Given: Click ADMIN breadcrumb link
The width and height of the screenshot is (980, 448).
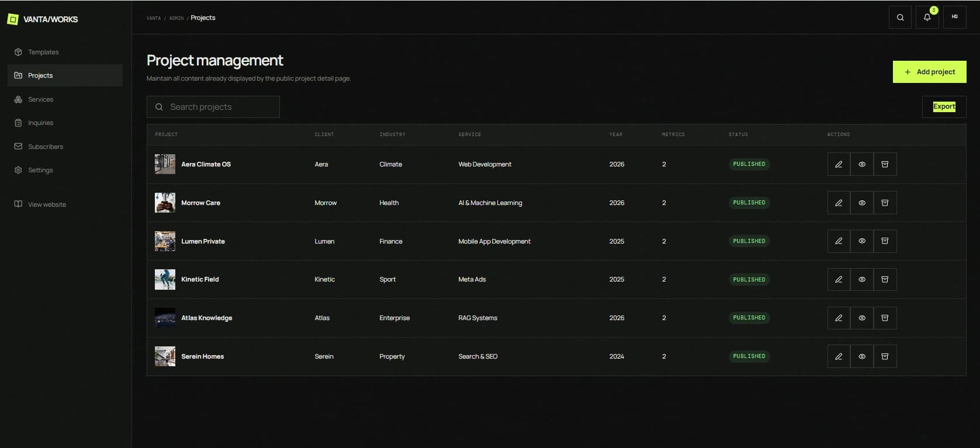Looking at the screenshot, I should pyautogui.click(x=176, y=18).
